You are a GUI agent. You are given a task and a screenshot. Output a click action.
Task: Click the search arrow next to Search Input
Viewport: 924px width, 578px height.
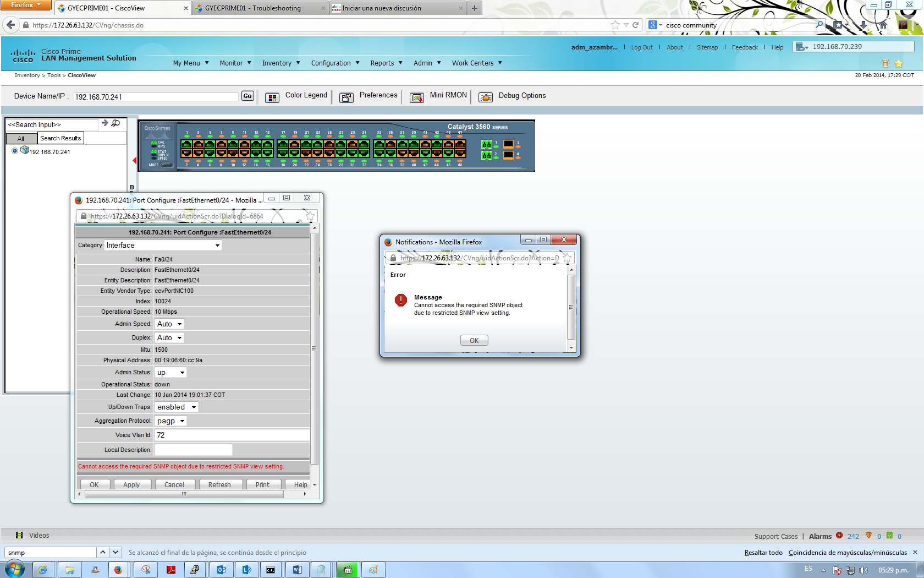click(105, 123)
